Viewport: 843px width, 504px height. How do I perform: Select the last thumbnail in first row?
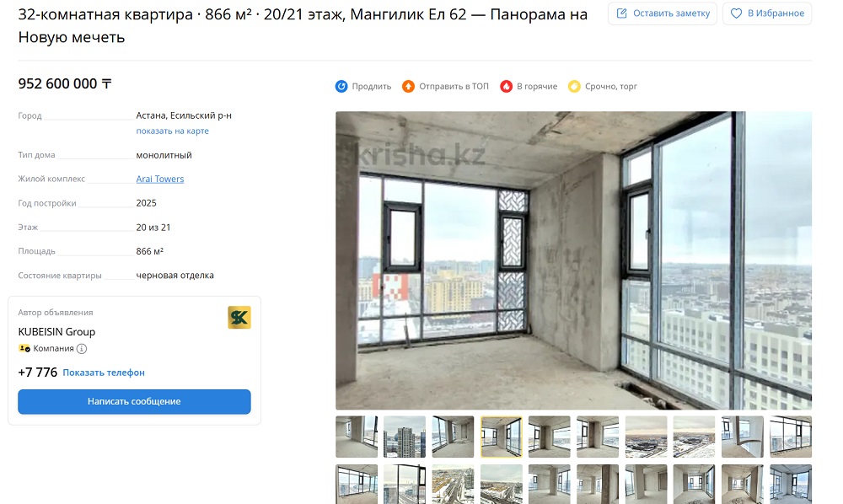tap(791, 437)
